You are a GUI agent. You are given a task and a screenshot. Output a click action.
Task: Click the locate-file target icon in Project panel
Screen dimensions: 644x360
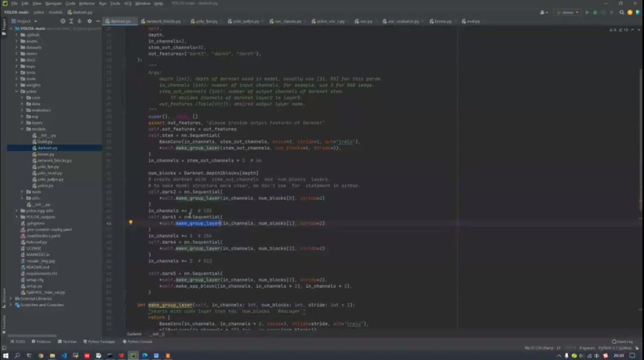pyautogui.click(x=63, y=21)
